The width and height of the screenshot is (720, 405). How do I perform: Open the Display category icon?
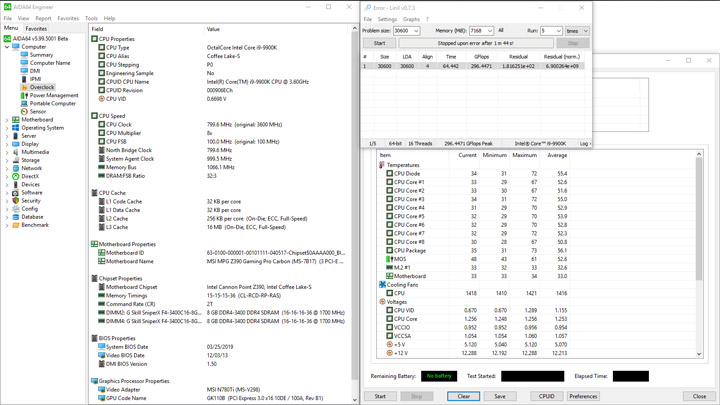click(x=16, y=144)
